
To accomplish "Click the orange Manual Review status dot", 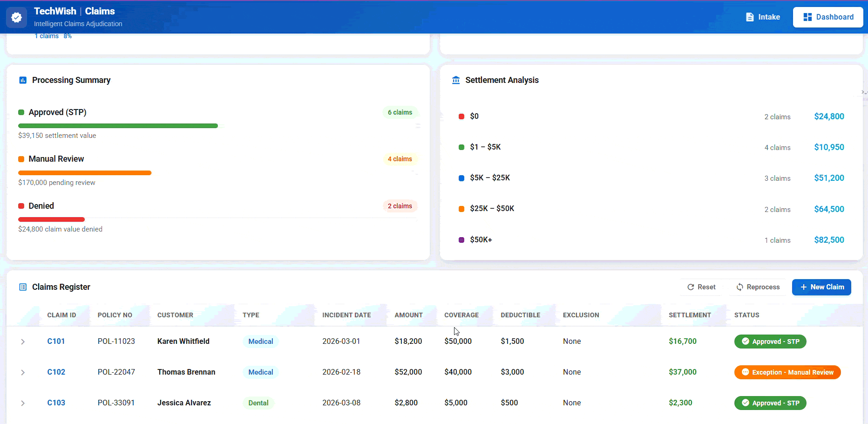I will (21, 159).
